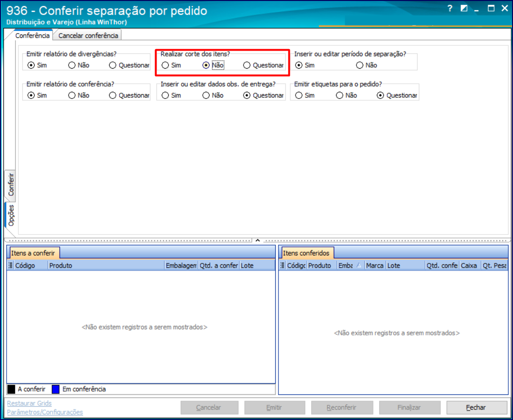Select Sim for Emitir etiquetas para o pedido
This screenshot has height=420, width=513.
click(x=304, y=95)
